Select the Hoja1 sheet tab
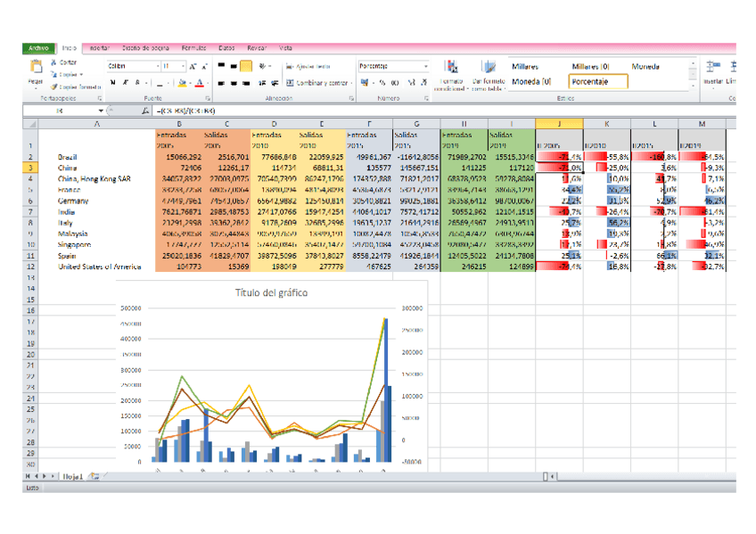756x534 pixels. point(72,477)
